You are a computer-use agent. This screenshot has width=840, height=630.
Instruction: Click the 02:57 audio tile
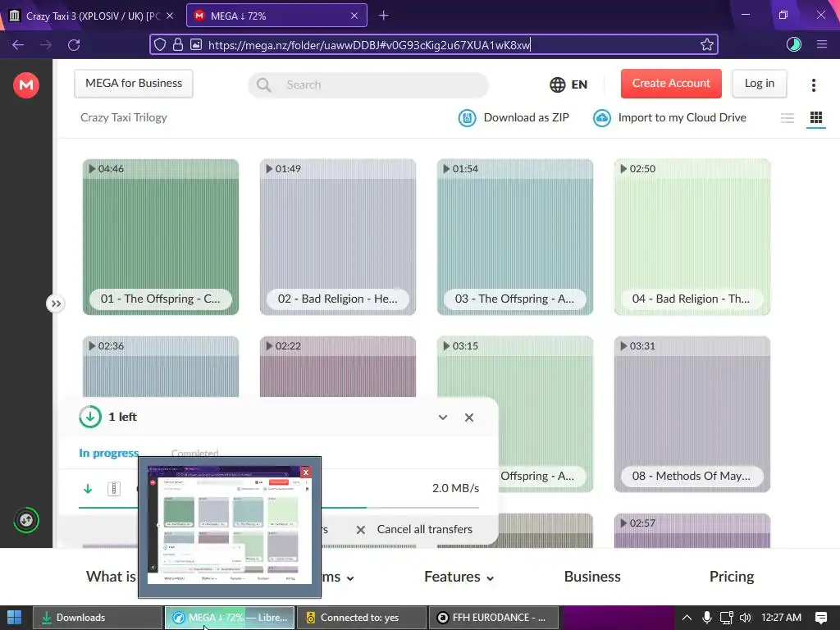tap(692, 531)
